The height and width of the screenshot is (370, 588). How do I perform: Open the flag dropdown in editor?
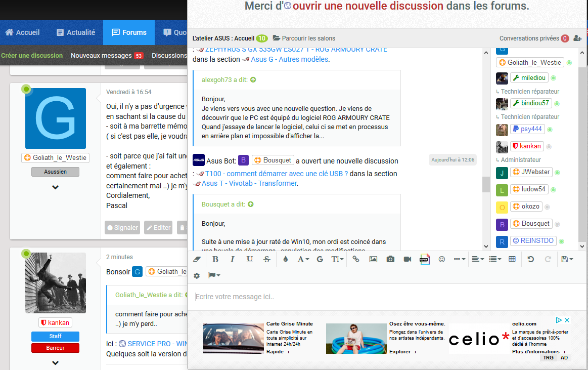(214, 275)
